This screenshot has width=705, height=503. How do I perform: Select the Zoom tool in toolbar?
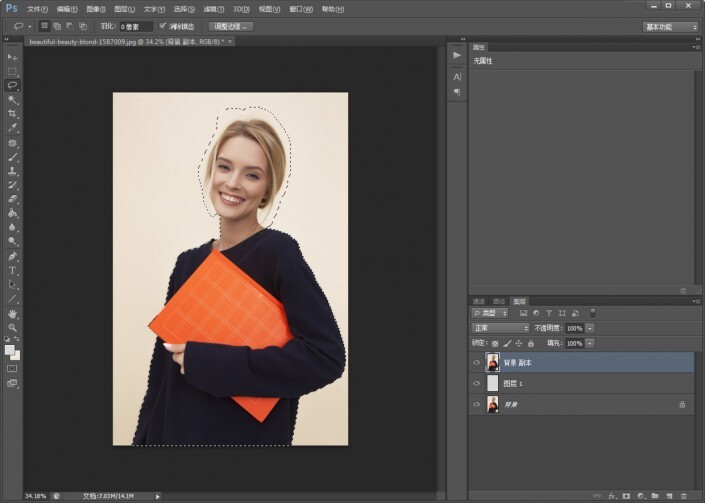13,327
